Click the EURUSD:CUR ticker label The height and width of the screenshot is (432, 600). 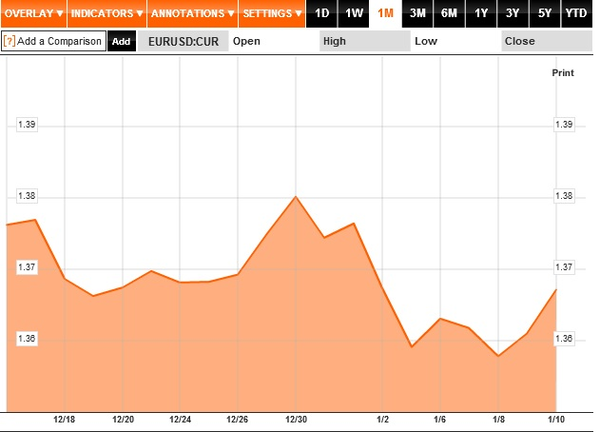click(183, 41)
